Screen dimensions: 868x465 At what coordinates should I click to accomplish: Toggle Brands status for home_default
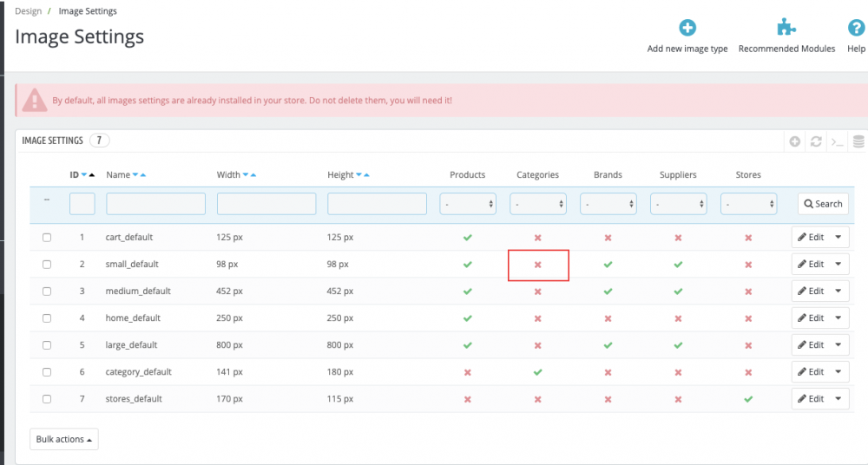click(608, 318)
